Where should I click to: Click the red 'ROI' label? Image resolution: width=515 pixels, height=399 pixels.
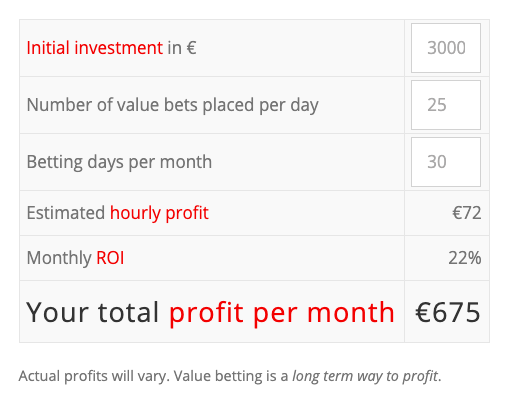pos(110,258)
